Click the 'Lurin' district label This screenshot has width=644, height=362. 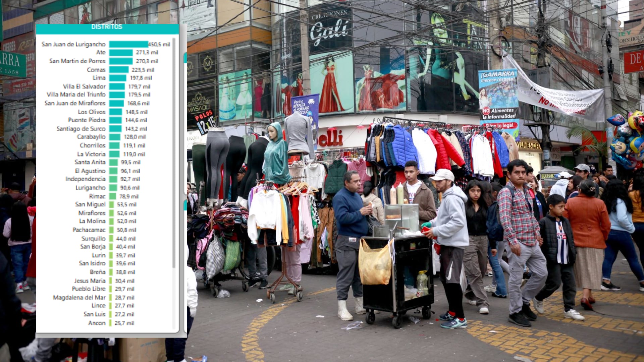[x=99, y=255]
